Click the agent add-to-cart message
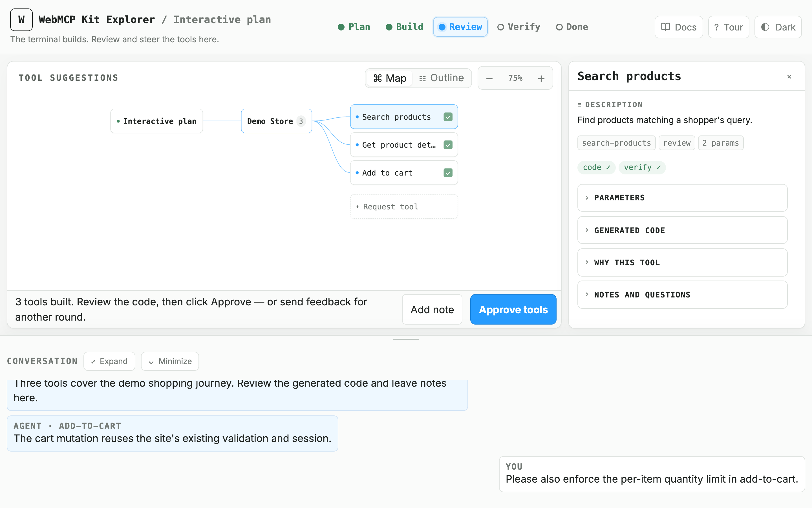 pos(173,433)
